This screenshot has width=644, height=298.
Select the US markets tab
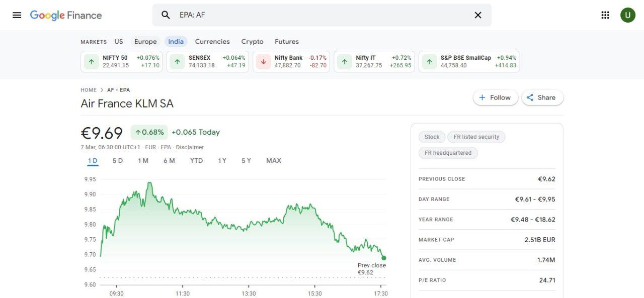coord(119,42)
